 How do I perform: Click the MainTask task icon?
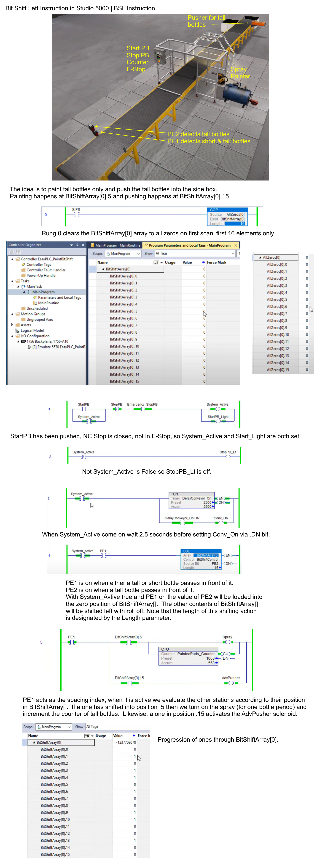[x=23, y=287]
